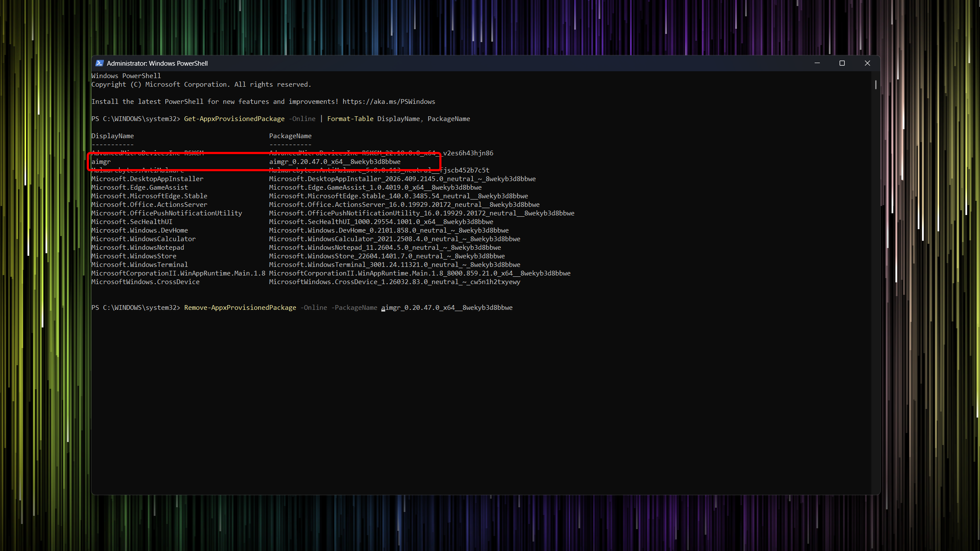Click the aimgr package argument on the Remove command line
Screen dimensions: 980x551
[x=447, y=308]
